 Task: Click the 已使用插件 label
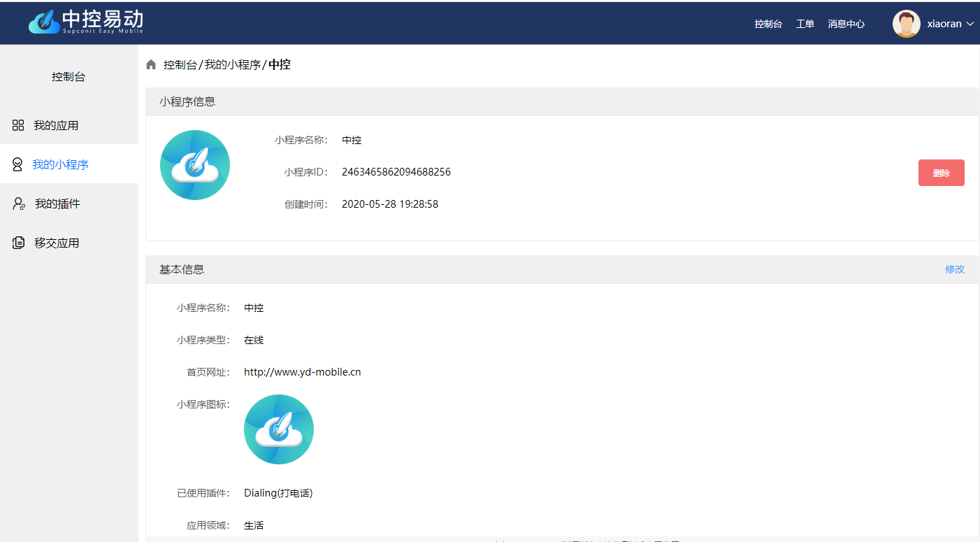click(203, 493)
